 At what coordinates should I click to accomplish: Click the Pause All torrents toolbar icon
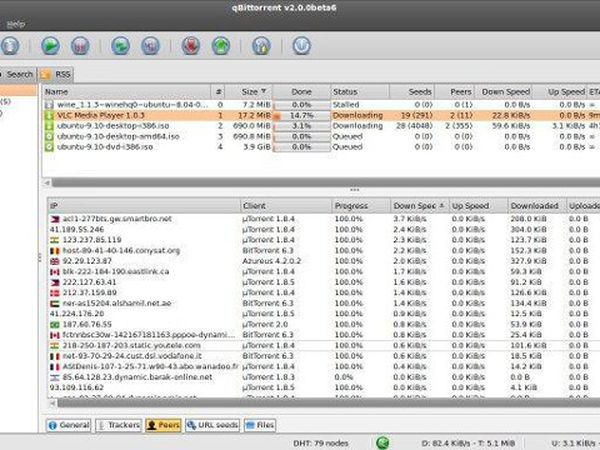(x=151, y=45)
